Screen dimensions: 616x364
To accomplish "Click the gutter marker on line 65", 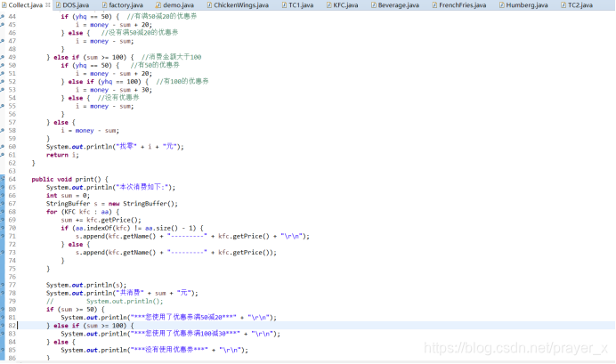I will (3, 187).
